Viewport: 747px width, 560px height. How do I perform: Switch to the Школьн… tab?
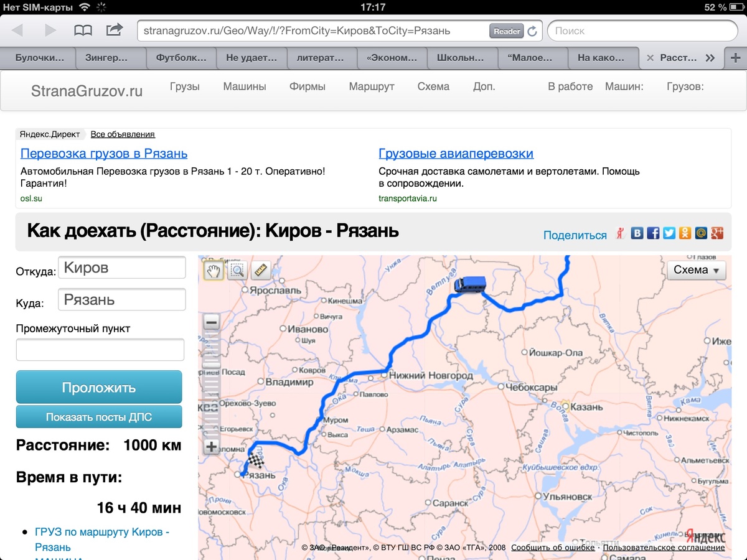click(x=463, y=58)
